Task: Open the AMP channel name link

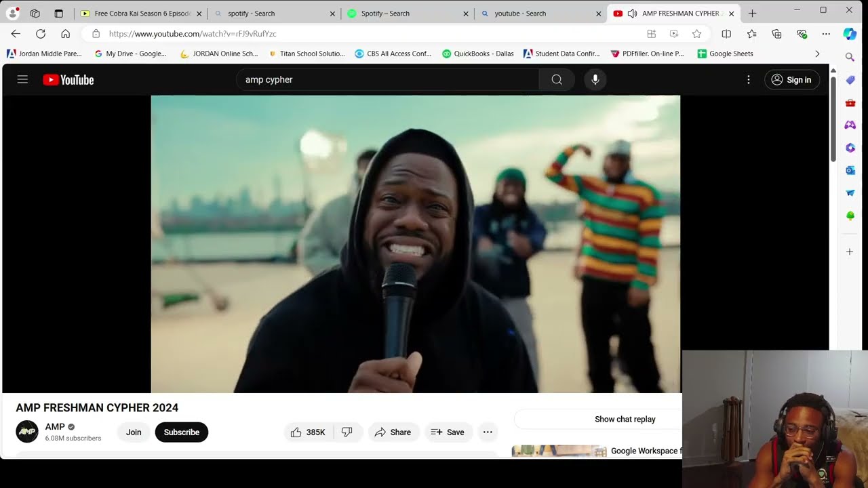Action: (55, 426)
